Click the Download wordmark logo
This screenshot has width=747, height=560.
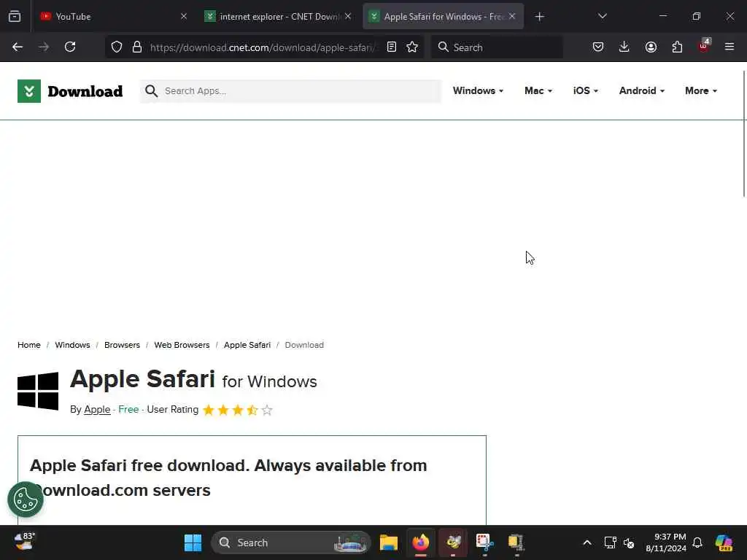(x=85, y=91)
